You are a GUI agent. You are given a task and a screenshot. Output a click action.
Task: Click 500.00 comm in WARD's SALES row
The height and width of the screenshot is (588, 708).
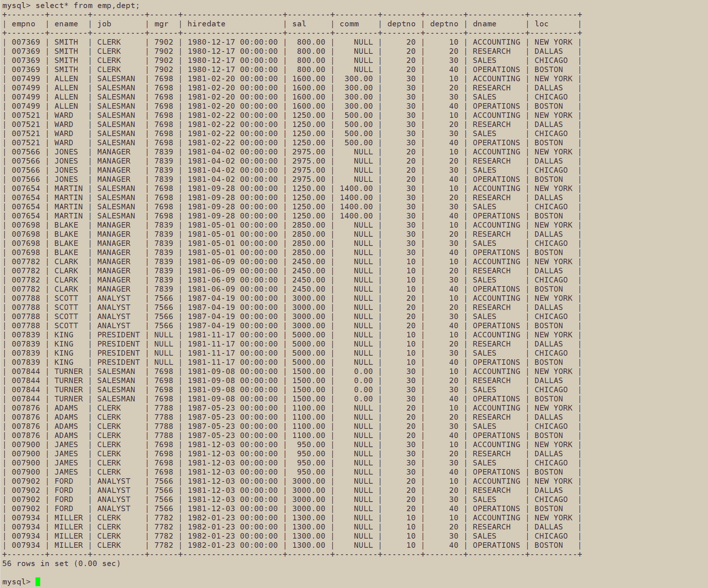(x=358, y=134)
